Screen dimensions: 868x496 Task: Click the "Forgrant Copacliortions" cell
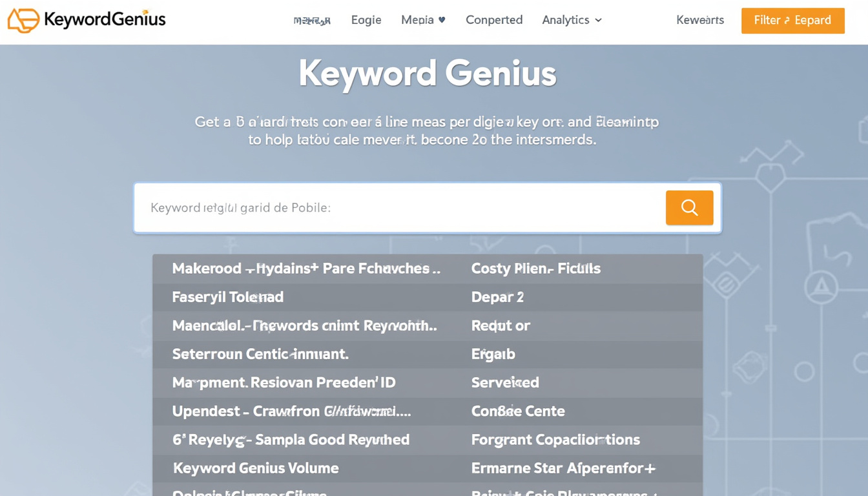coord(555,439)
